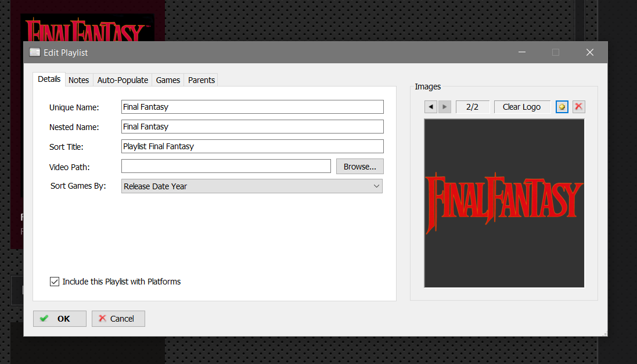Screen dimensions: 637x364
Task: Minimize the Edit Playlist window
Action: (521, 52)
